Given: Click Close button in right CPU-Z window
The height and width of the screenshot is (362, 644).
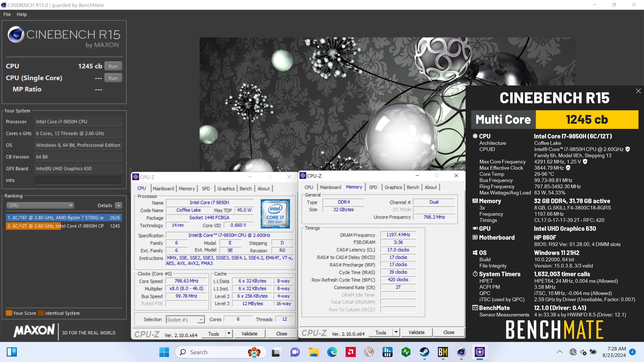Looking at the screenshot, I should click(449, 333).
